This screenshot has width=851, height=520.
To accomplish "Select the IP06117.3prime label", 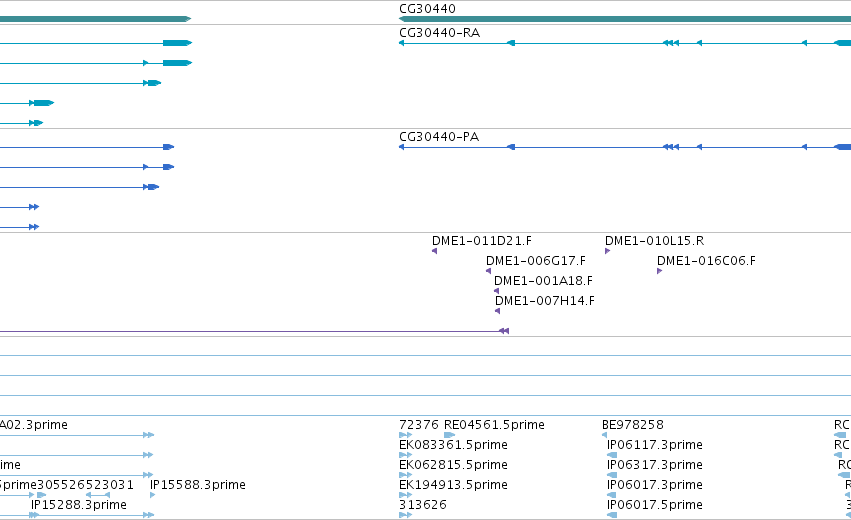I will pos(655,445).
